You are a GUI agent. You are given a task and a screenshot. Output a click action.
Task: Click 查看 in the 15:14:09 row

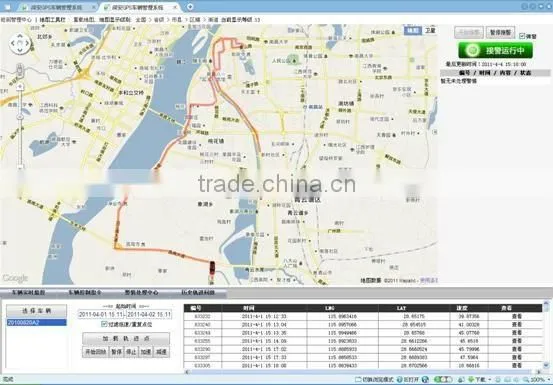point(516,341)
